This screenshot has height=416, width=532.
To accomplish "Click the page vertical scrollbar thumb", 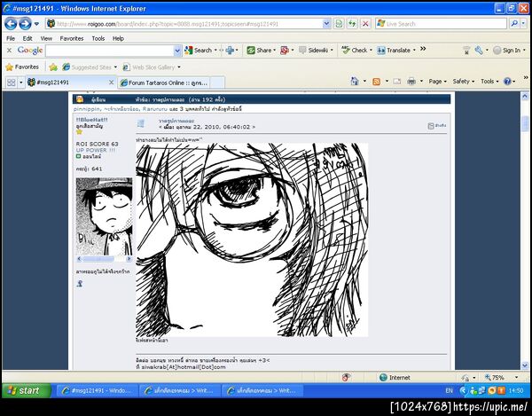I will 525,123.
